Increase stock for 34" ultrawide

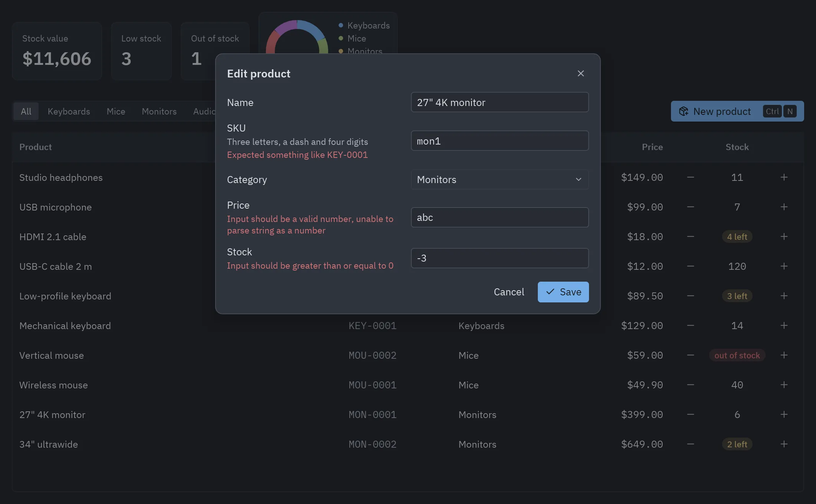pos(784,444)
